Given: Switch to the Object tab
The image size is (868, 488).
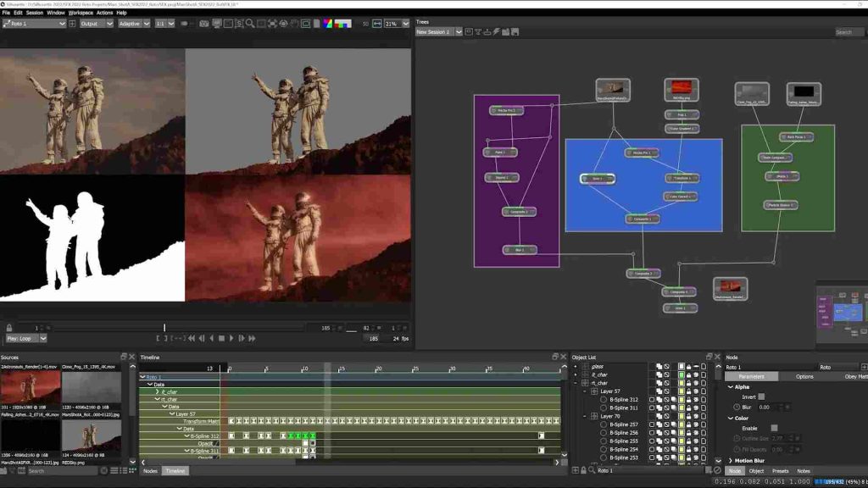Looking at the screenshot, I should click(756, 471).
